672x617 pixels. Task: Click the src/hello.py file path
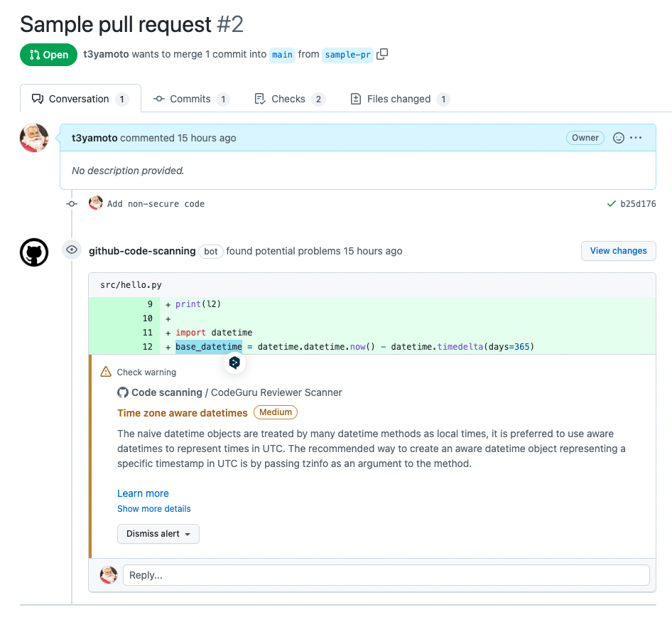[x=131, y=285]
